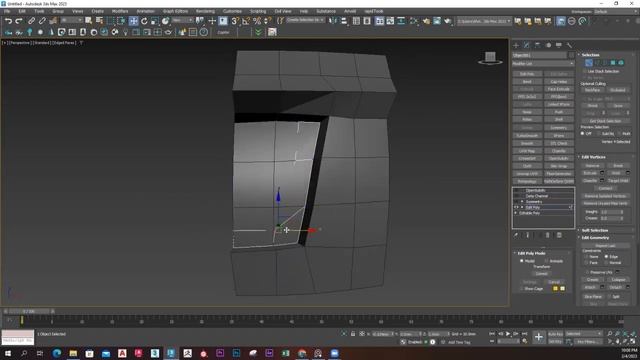Click the object color swatch
Viewport: 640px width, 360px height.
coord(571,55)
